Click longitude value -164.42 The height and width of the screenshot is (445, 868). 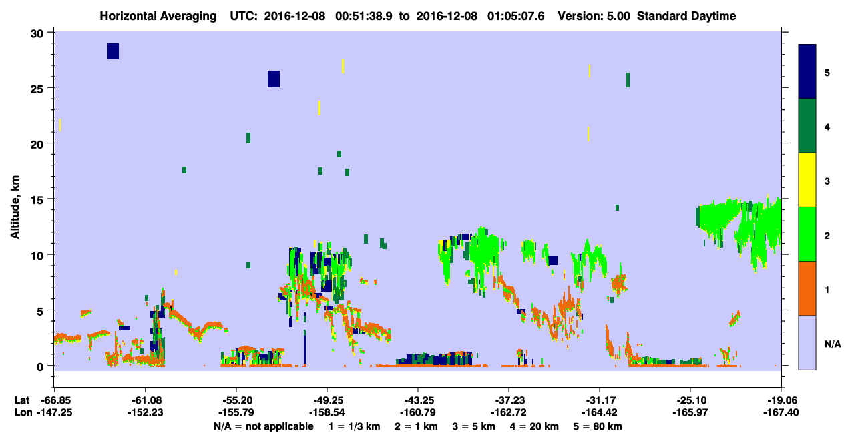point(600,413)
